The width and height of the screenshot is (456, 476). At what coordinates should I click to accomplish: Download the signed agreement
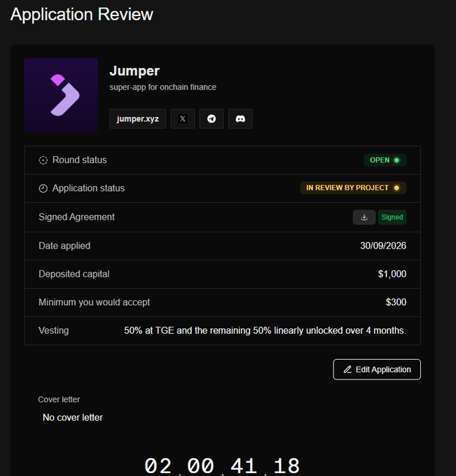coord(364,218)
